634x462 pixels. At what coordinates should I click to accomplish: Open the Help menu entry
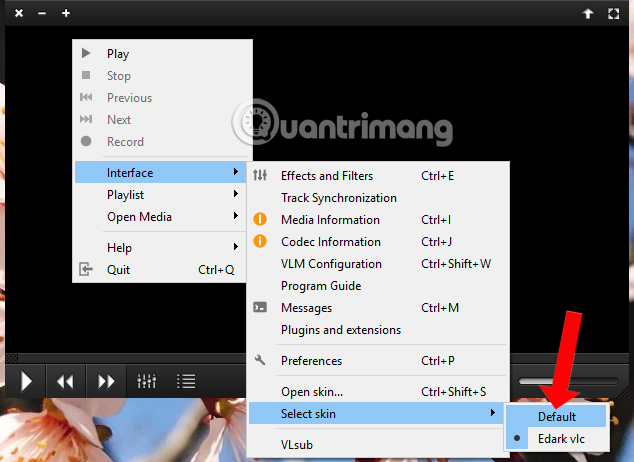pyautogui.click(x=161, y=247)
